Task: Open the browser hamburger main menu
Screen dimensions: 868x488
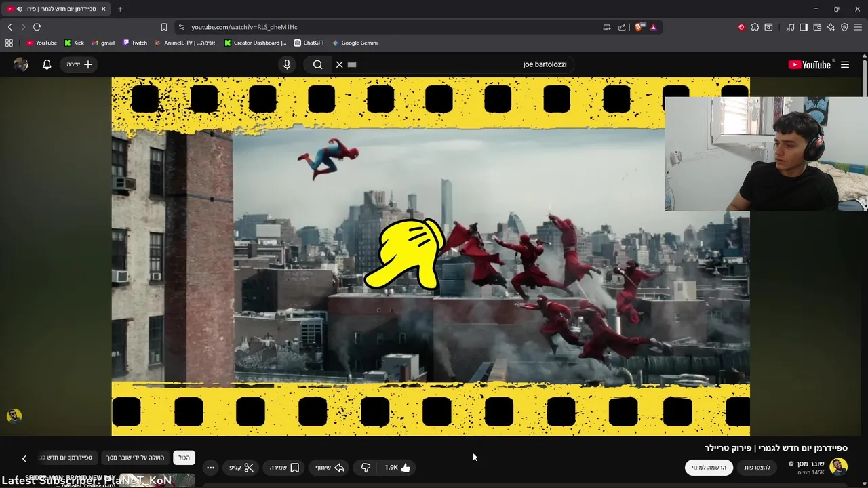Action: (x=858, y=27)
